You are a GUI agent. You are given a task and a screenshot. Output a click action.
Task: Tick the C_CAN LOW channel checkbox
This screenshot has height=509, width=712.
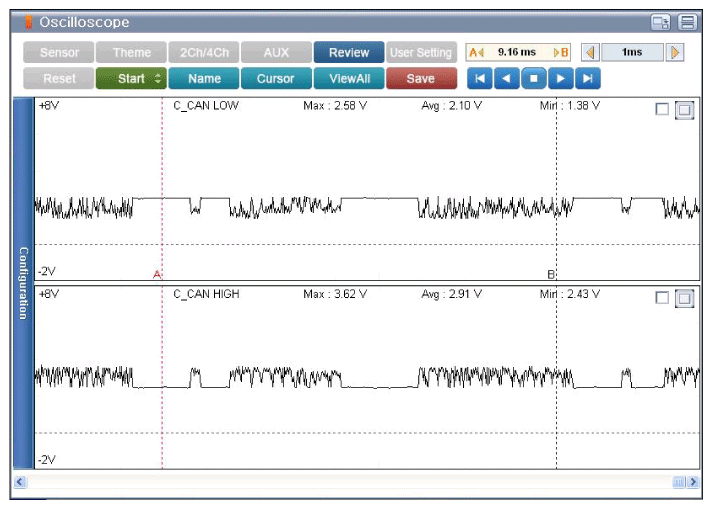662,110
